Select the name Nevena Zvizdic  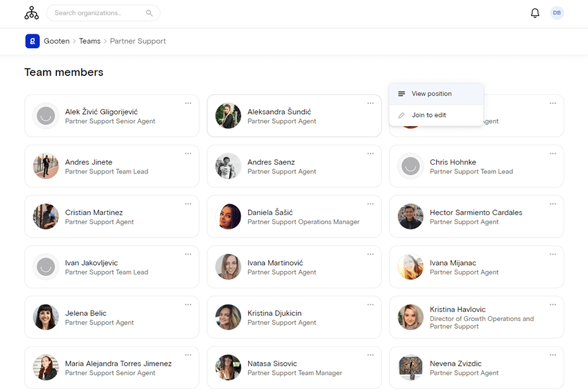(456, 363)
